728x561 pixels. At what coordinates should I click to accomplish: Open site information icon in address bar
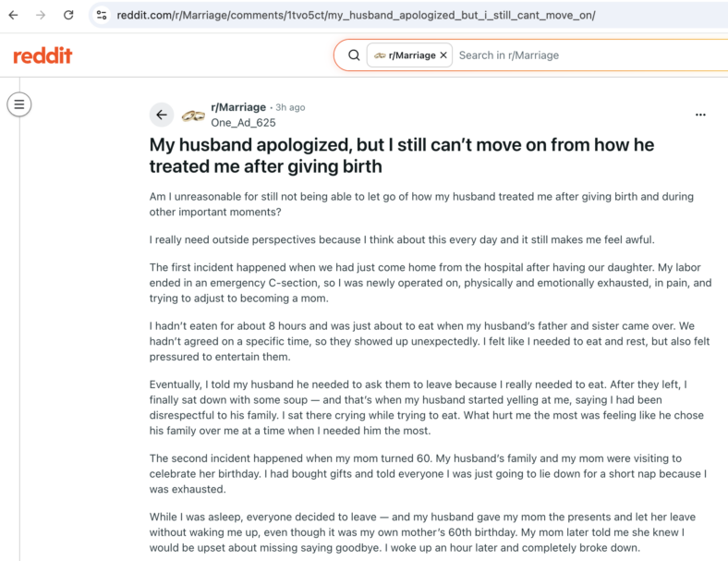click(102, 16)
